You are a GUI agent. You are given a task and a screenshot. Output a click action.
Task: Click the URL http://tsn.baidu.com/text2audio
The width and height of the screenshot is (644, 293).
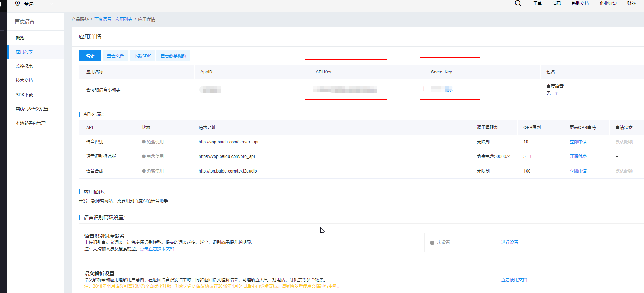228,171
